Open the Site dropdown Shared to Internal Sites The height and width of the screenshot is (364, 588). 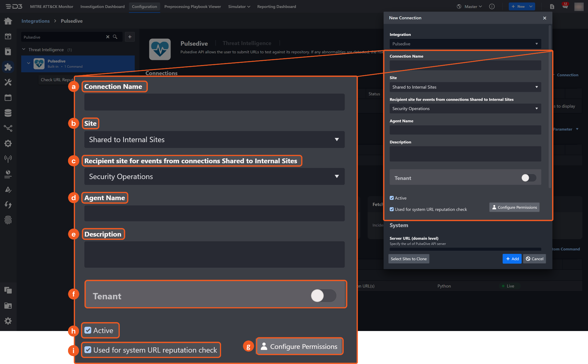(465, 87)
